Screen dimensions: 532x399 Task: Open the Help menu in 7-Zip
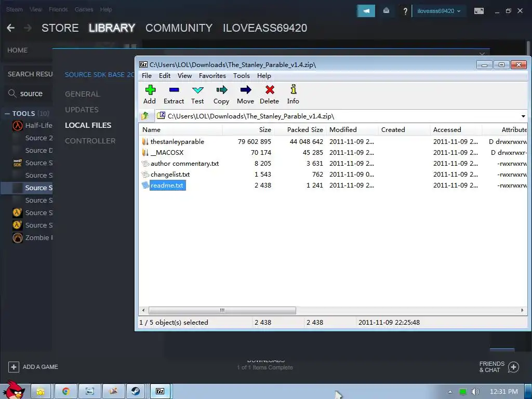[x=264, y=76]
